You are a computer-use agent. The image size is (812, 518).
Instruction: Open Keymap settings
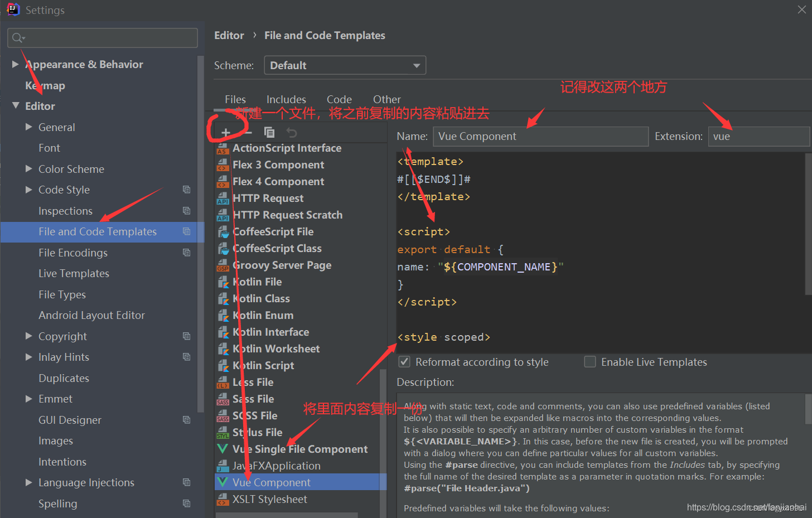(x=45, y=85)
